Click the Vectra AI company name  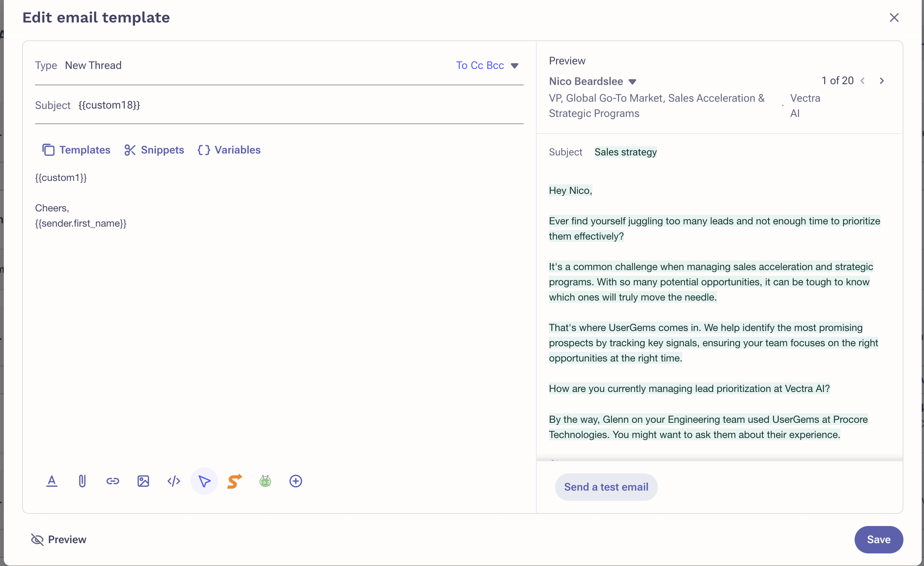pyautogui.click(x=805, y=106)
